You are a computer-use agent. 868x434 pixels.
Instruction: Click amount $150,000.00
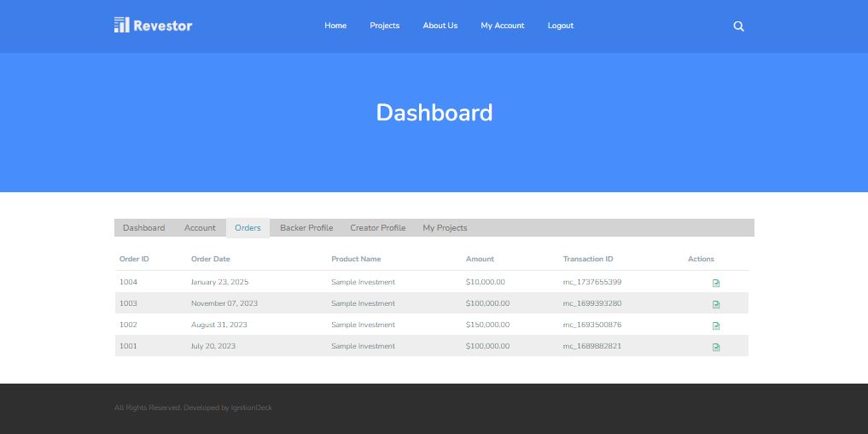487,325
